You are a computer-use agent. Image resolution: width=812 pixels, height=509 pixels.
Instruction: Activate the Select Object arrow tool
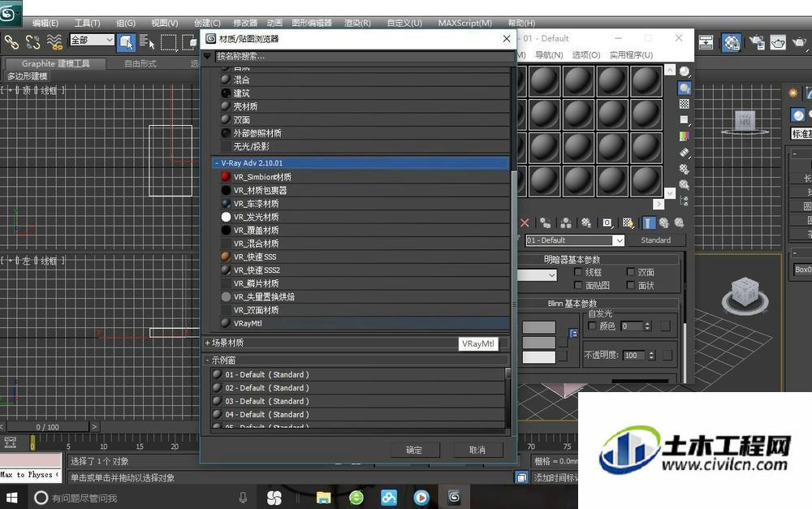point(126,42)
